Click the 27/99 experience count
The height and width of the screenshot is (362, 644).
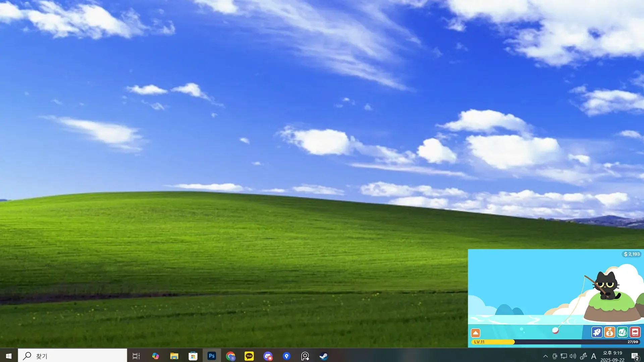point(633,342)
